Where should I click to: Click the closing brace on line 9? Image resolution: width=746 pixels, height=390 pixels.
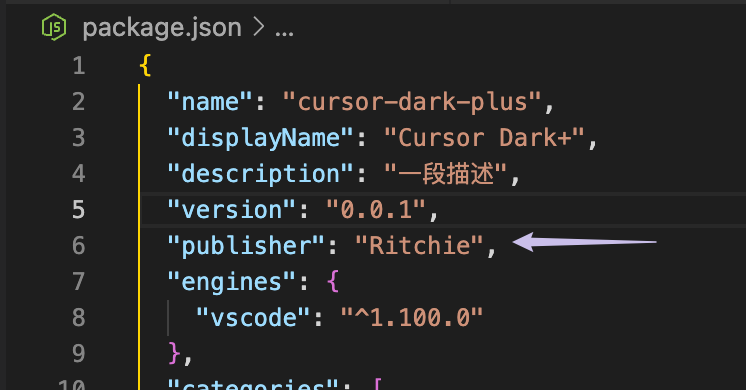(175, 353)
